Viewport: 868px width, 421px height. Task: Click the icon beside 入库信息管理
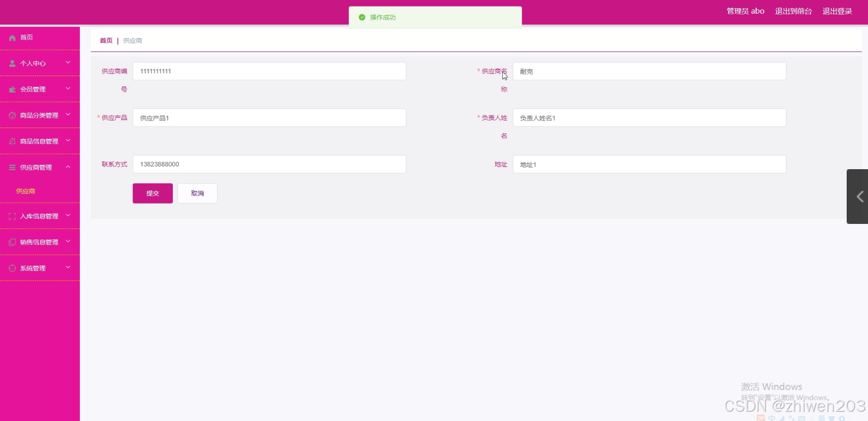coord(12,216)
